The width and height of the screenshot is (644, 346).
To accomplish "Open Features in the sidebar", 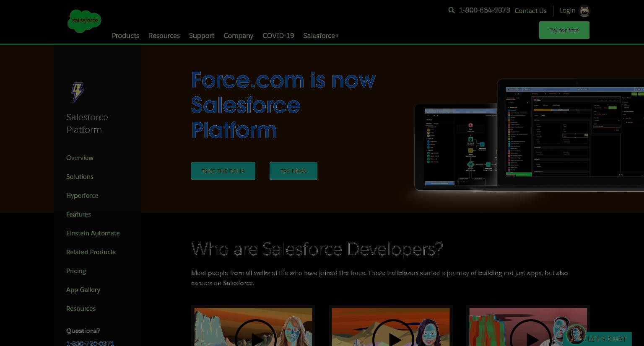I will [78, 214].
